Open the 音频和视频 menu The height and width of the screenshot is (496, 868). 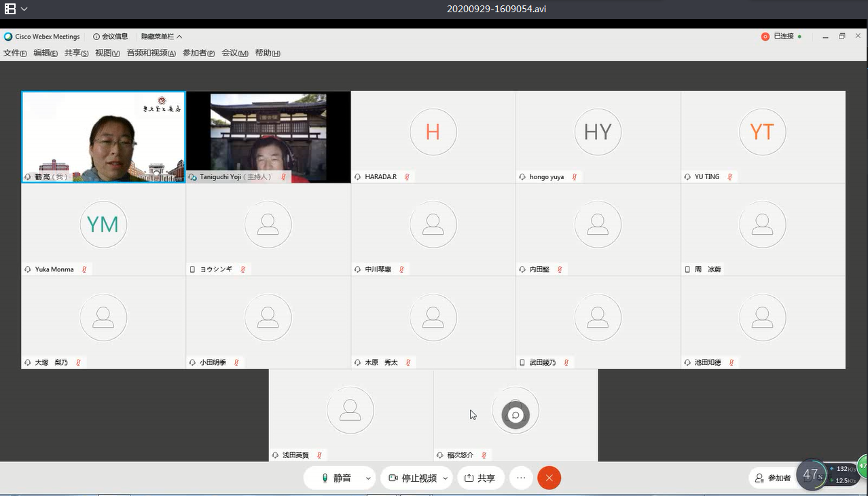151,53
